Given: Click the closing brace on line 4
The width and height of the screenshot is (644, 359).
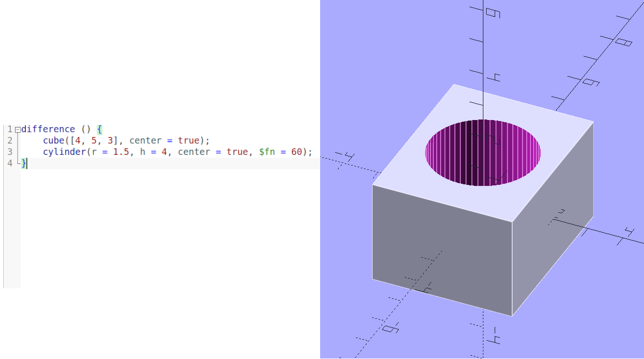Looking at the screenshot, I should [24, 163].
